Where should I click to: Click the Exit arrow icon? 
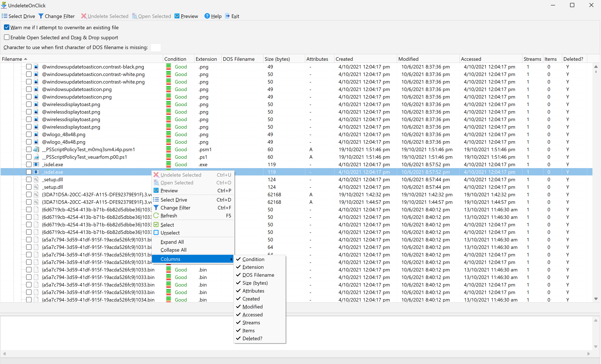point(227,16)
